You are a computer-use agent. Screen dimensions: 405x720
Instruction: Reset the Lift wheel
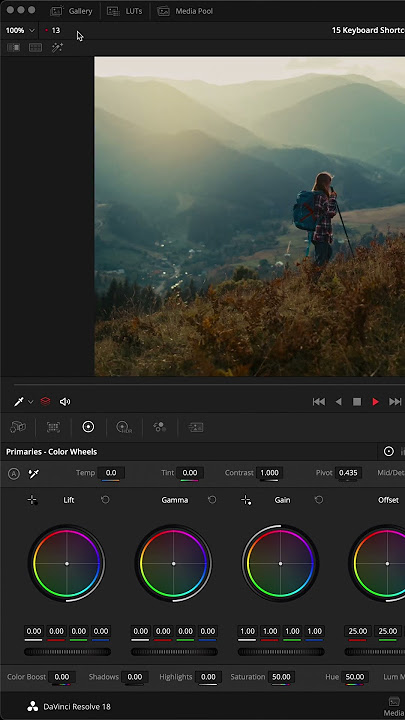coord(105,500)
